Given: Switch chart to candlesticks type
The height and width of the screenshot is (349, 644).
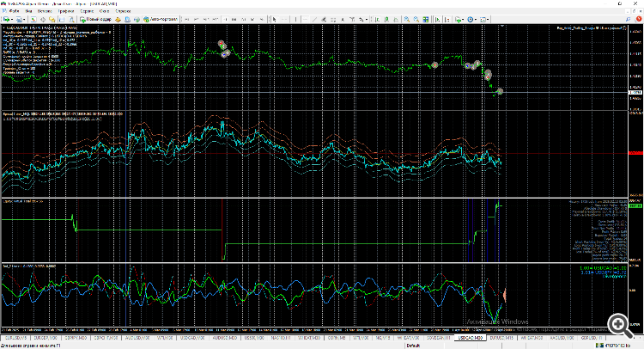Looking at the screenshot, I should click(386, 19).
